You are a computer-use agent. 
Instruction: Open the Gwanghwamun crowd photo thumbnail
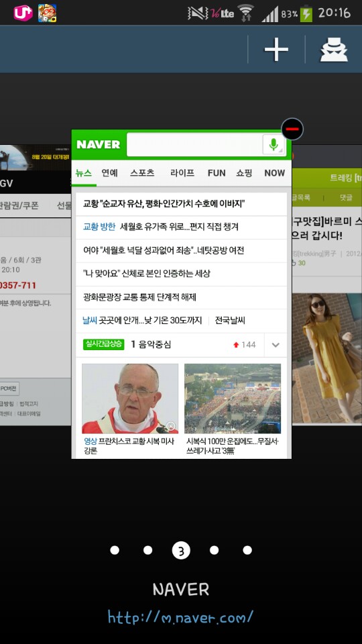click(x=233, y=398)
